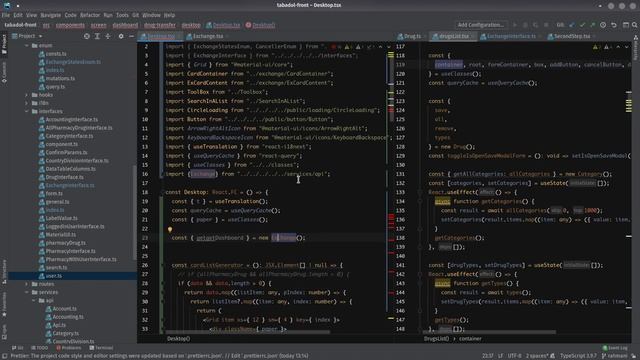Viewport: 640px width, 360px height.
Task: Toggle code fold at line 18 Desktop component
Action: 162,192
